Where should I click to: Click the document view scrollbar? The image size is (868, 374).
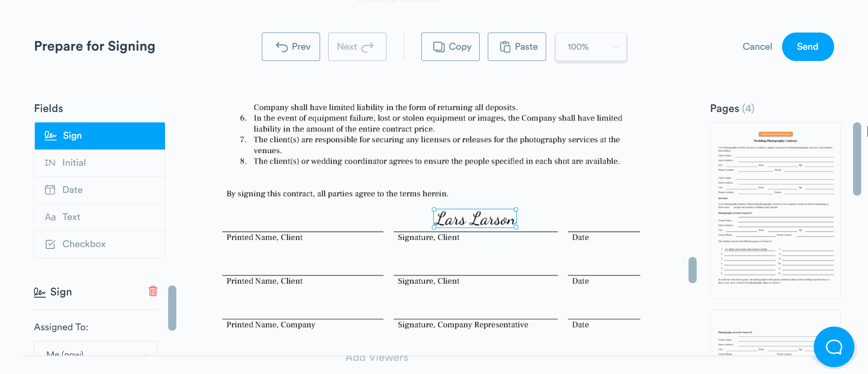(x=693, y=270)
